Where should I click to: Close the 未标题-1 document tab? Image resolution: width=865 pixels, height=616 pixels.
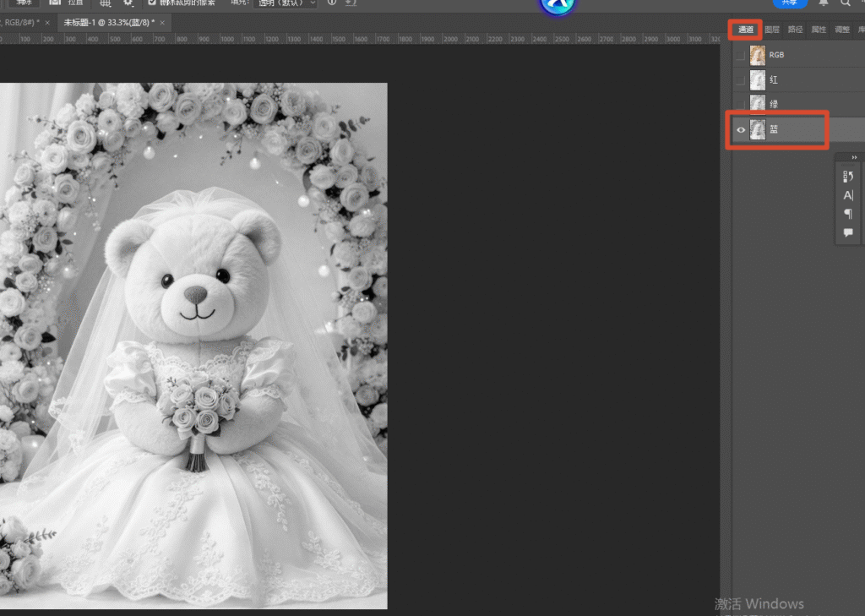162,23
